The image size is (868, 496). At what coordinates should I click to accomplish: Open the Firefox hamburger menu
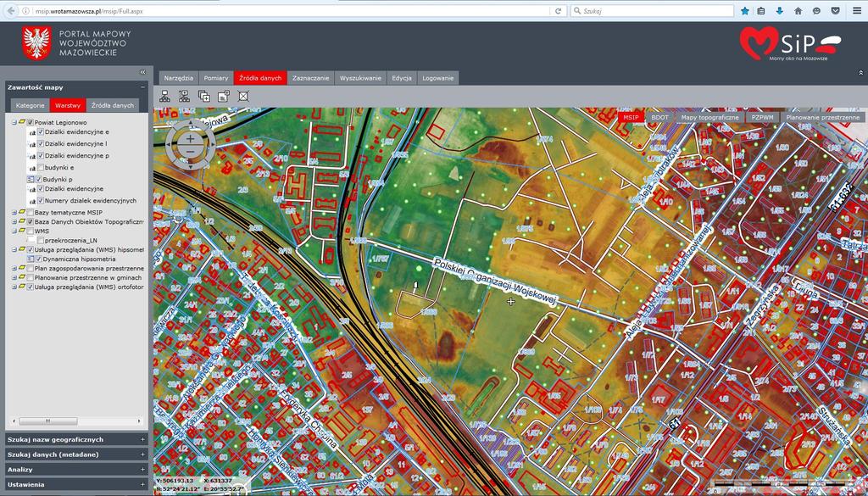point(856,10)
